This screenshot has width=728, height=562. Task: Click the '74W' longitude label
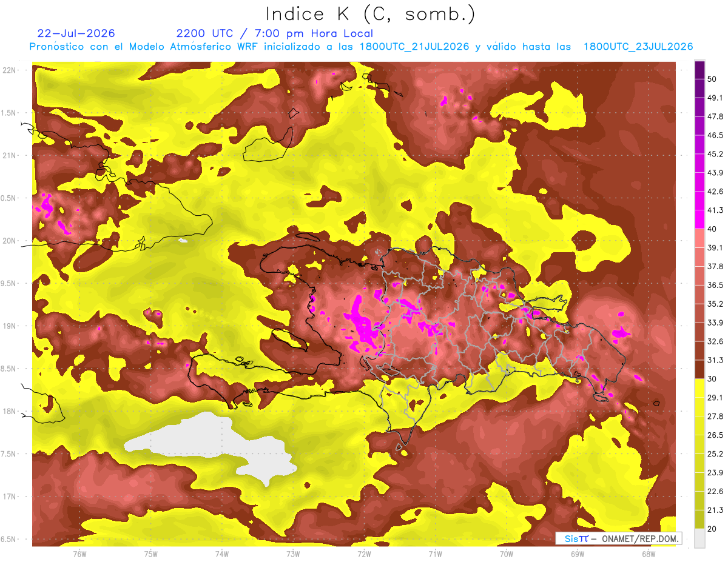pyautogui.click(x=222, y=554)
